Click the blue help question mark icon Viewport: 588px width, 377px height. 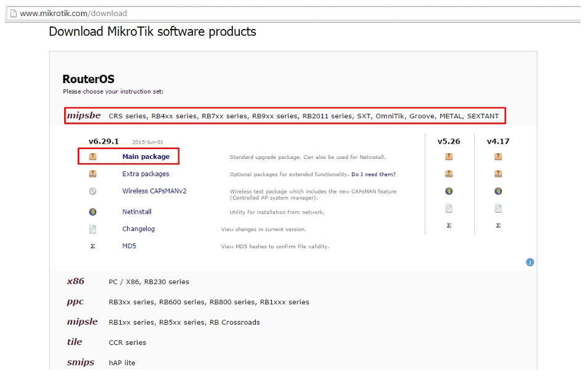tap(530, 262)
